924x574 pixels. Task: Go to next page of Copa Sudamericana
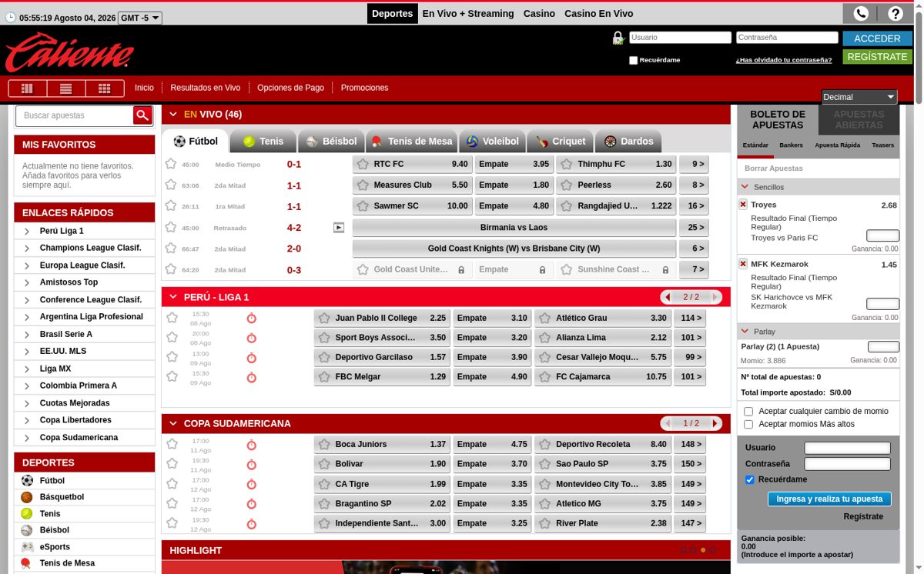[715, 423]
